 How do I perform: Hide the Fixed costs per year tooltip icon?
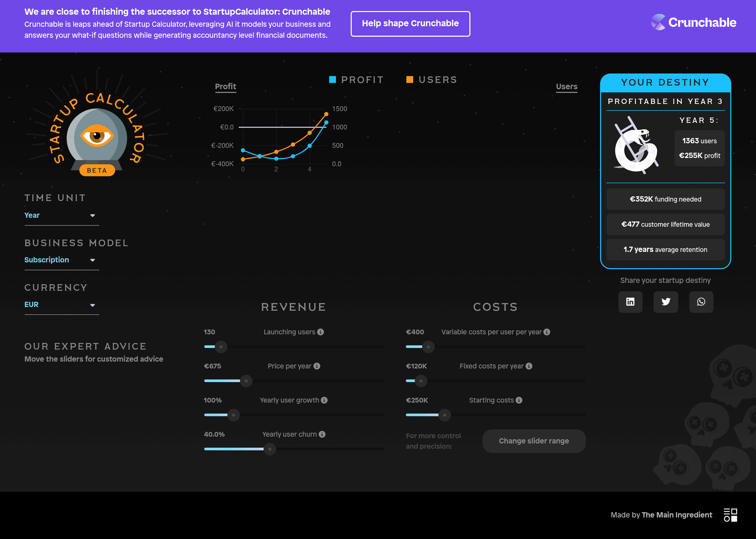pos(529,366)
